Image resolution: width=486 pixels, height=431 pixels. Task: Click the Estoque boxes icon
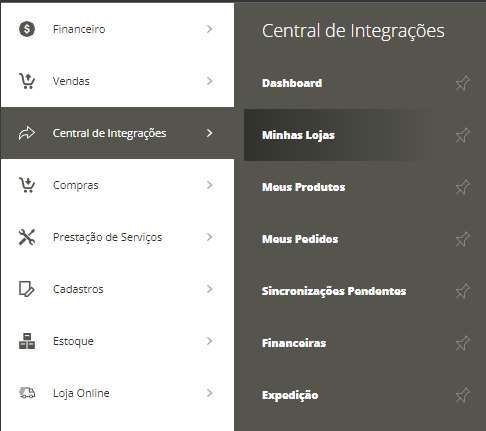(x=27, y=341)
